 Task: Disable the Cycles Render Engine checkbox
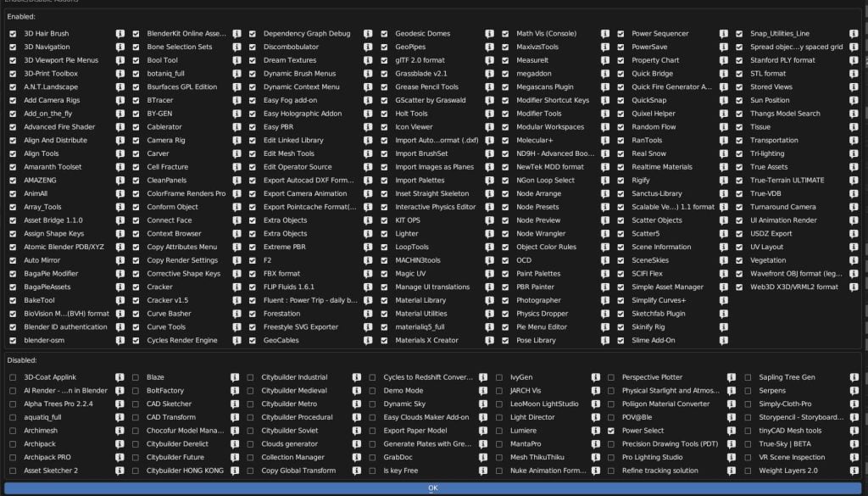pos(136,341)
